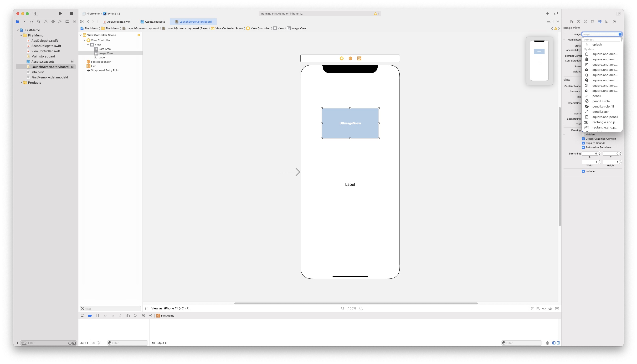Click the Run (play) button
The height and width of the screenshot is (364, 637).
click(61, 14)
